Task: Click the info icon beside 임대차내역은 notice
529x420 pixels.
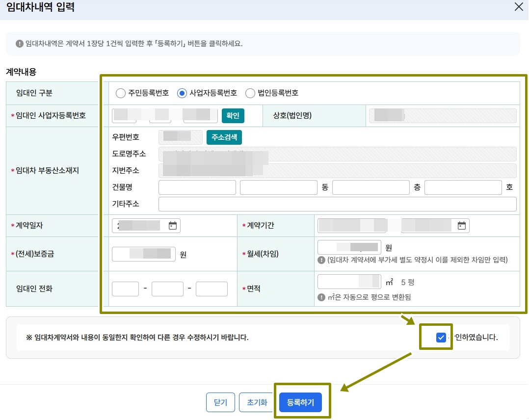Action: 20,44
